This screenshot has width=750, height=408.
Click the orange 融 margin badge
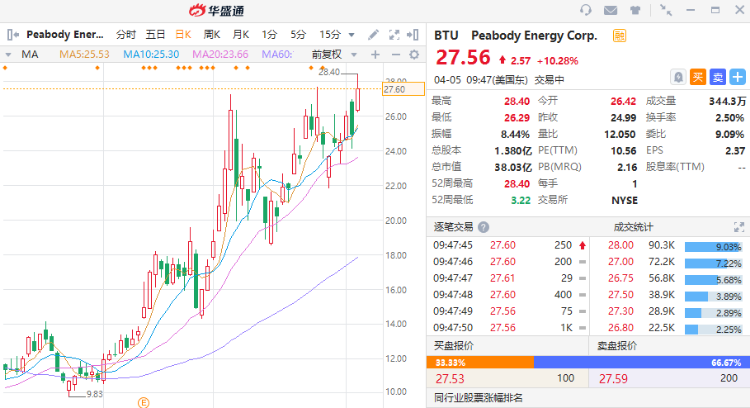click(x=619, y=35)
